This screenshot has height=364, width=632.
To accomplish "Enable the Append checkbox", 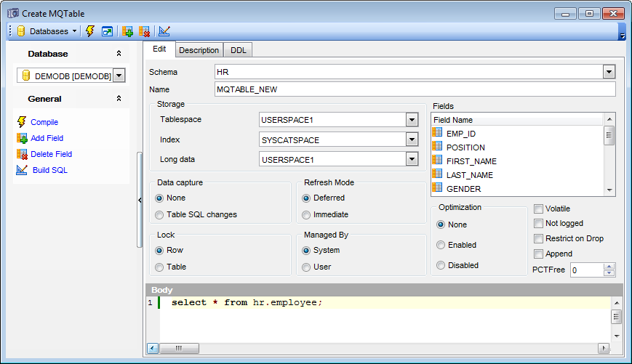I will click(x=538, y=254).
